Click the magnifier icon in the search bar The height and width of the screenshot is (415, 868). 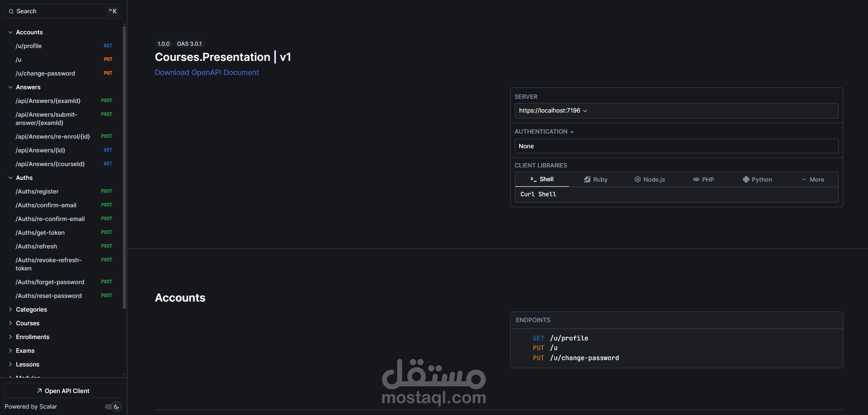11,11
